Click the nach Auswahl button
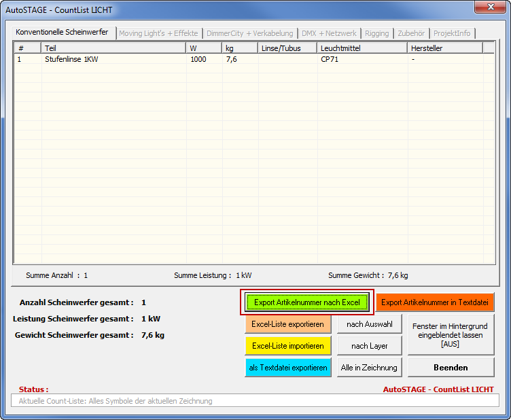 [369, 324]
